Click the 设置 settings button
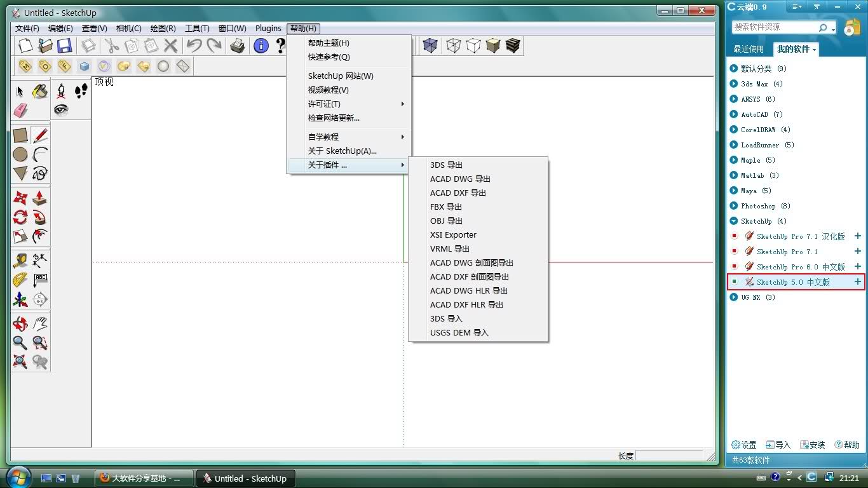This screenshot has width=868, height=488. 744,445
